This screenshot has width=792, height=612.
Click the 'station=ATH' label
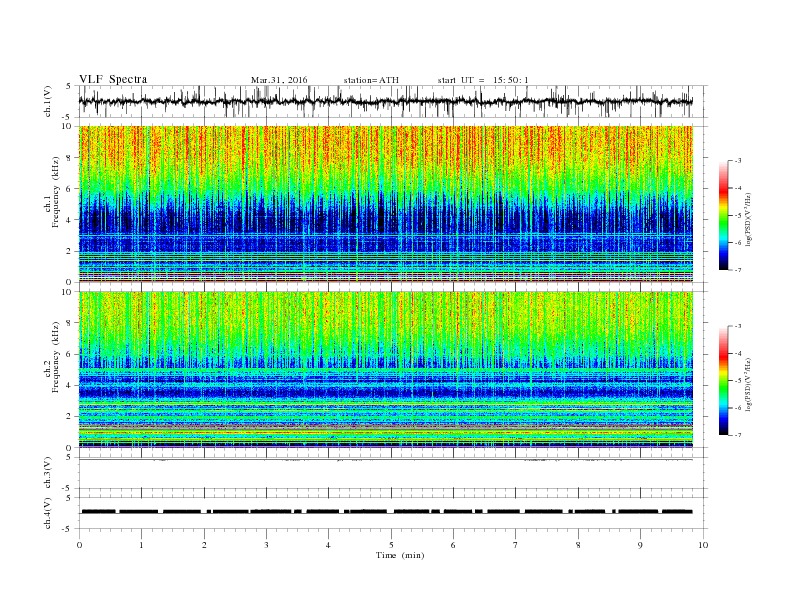tap(371, 80)
